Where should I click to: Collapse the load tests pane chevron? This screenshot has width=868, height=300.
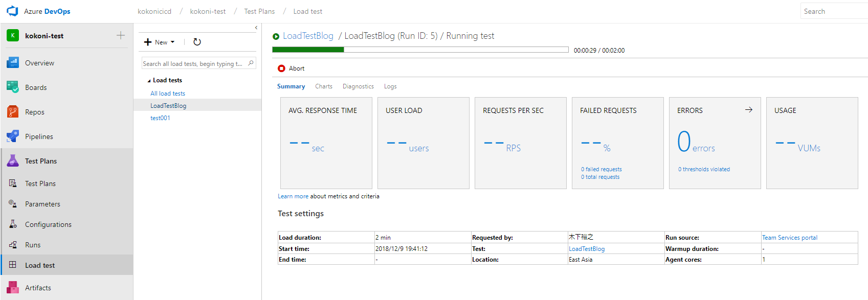256,28
